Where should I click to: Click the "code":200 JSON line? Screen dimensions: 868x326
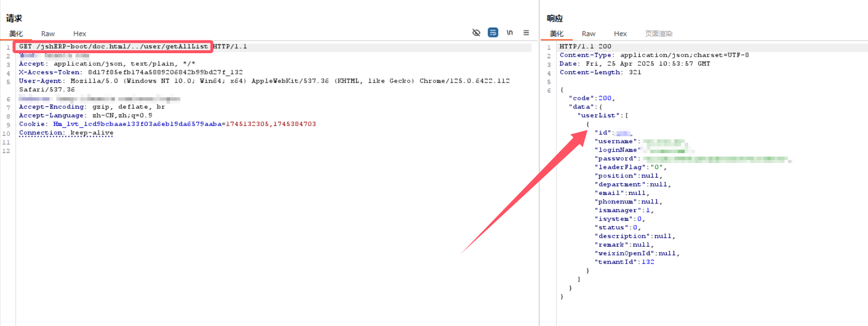pyautogui.click(x=592, y=98)
